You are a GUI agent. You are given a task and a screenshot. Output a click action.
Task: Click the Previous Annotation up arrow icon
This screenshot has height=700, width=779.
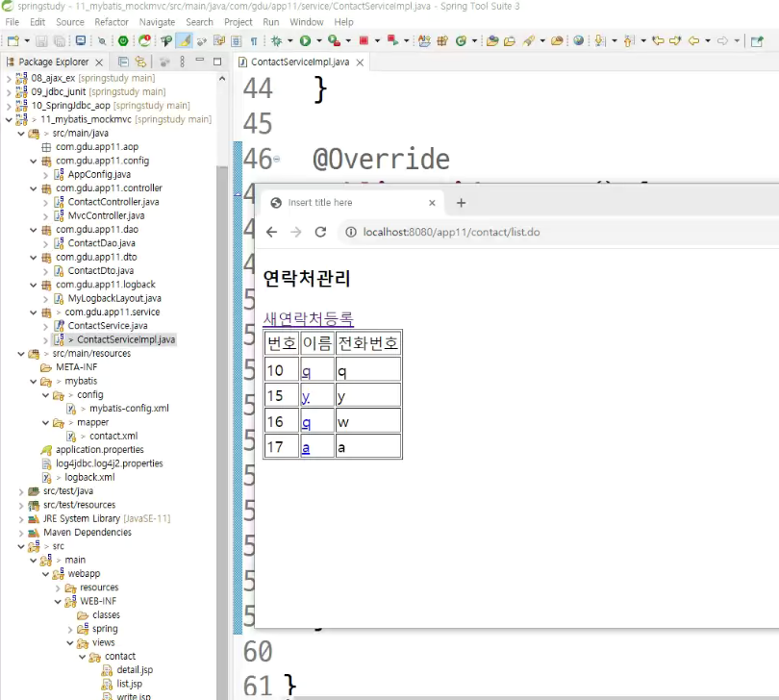[x=629, y=40]
